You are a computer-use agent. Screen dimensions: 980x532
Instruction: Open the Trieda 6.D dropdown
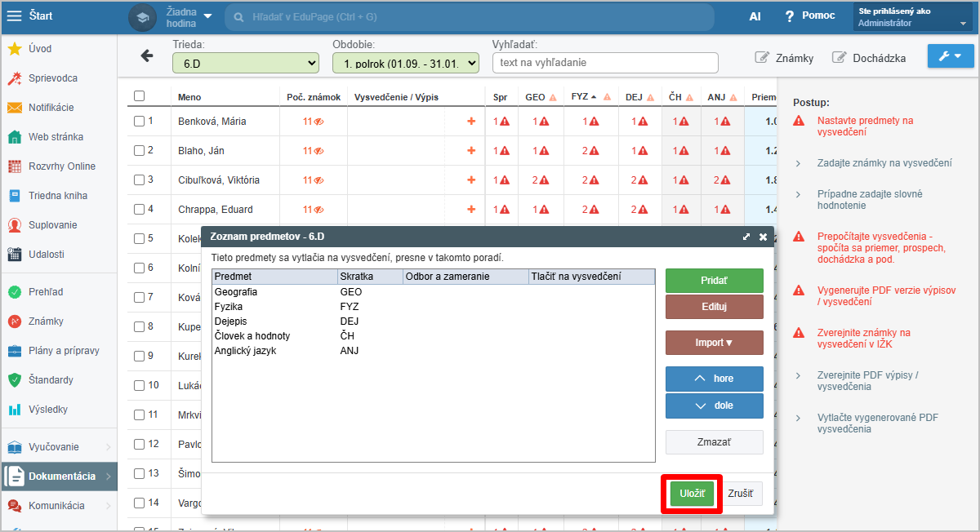pyautogui.click(x=246, y=63)
